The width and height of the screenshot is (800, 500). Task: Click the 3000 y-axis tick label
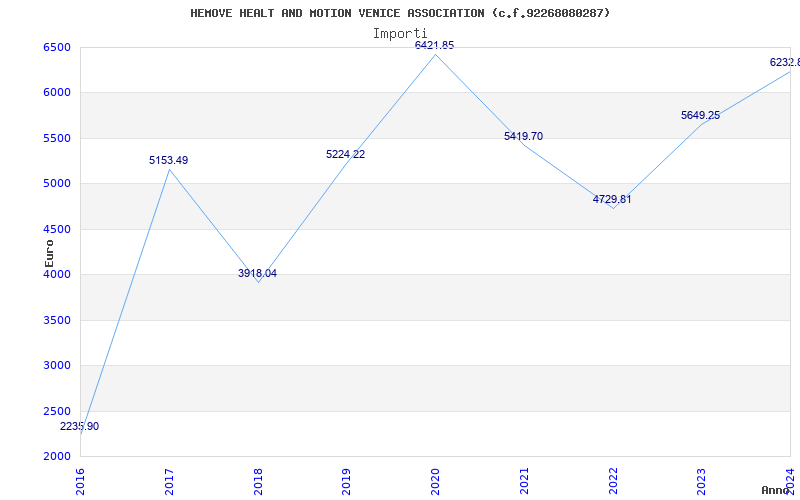click(x=59, y=366)
